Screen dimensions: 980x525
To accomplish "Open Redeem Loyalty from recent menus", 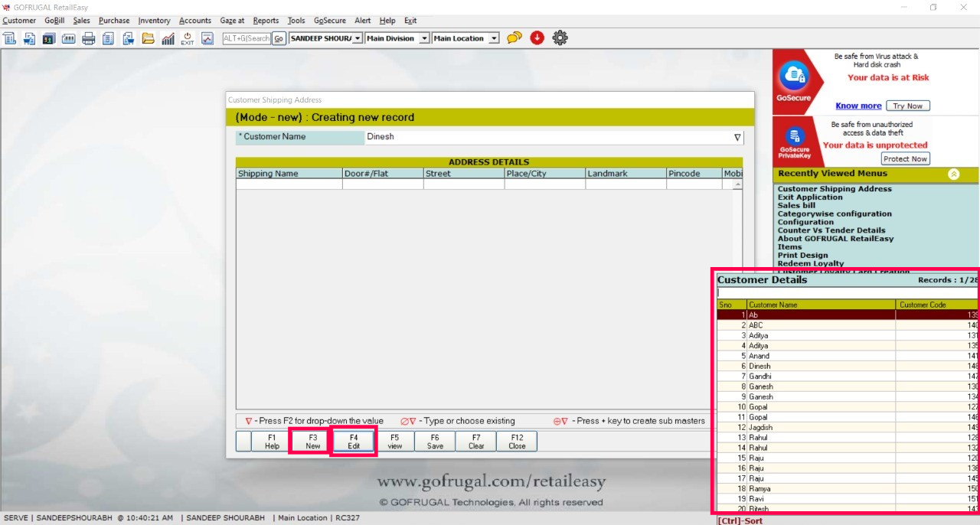I will (x=811, y=264).
